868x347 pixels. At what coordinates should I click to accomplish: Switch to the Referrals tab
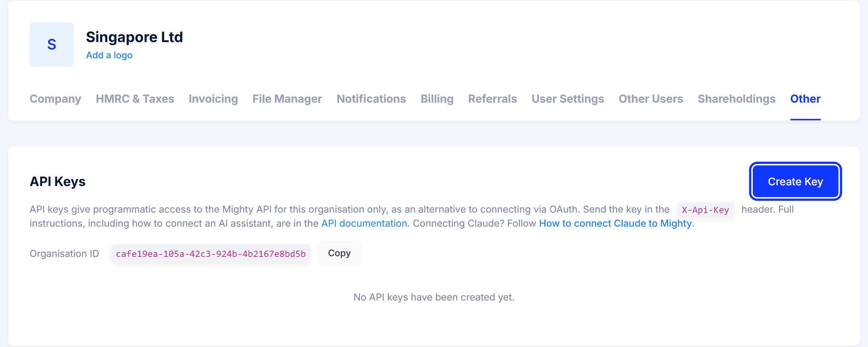[492, 99]
